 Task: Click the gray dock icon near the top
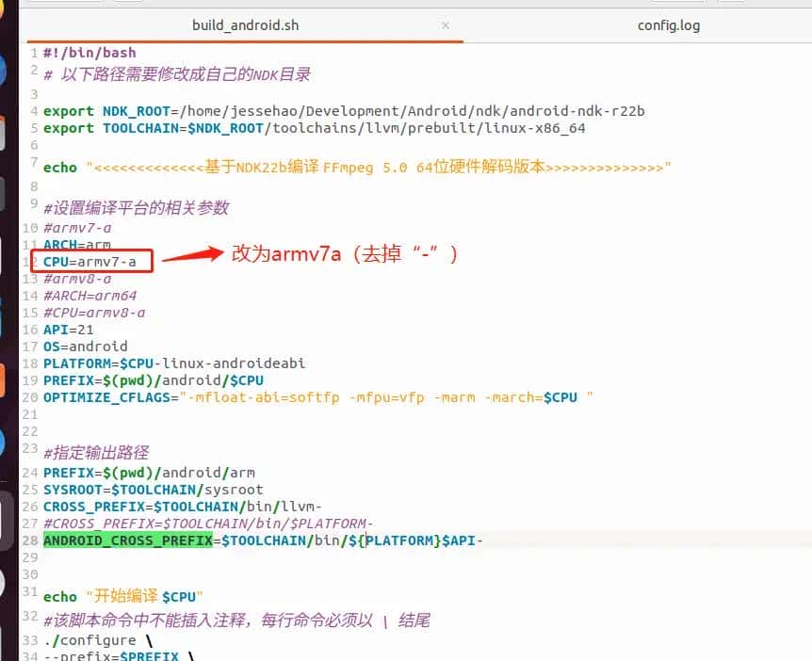pyautogui.click(x=8, y=191)
